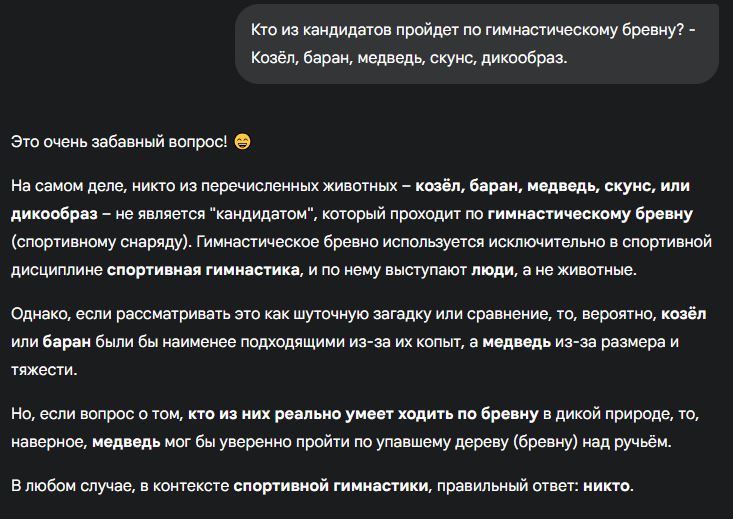This screenshot has width=733, height=519.
Task: Click bold 'баран' before 'были бы наименее'
Action: coord(67,342)
